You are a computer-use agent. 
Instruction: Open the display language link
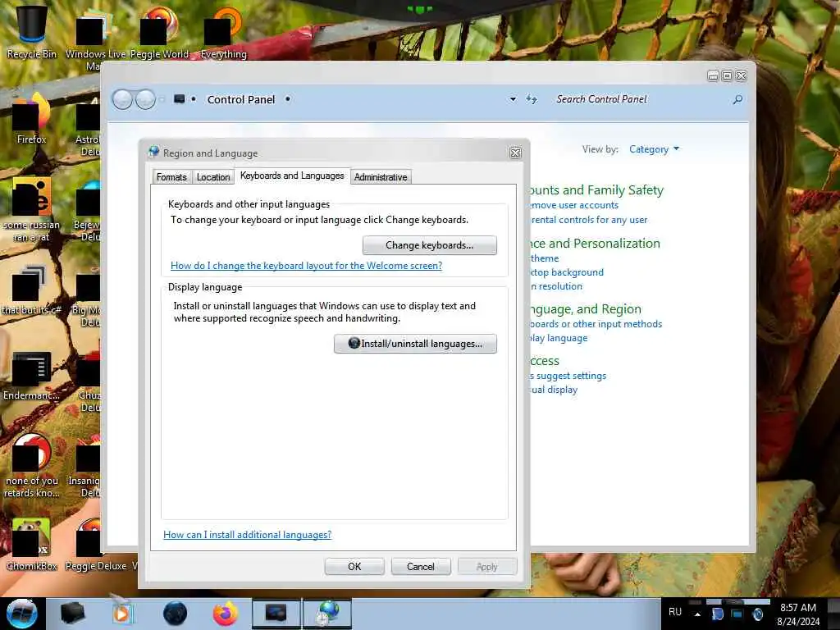click(558, 338)
